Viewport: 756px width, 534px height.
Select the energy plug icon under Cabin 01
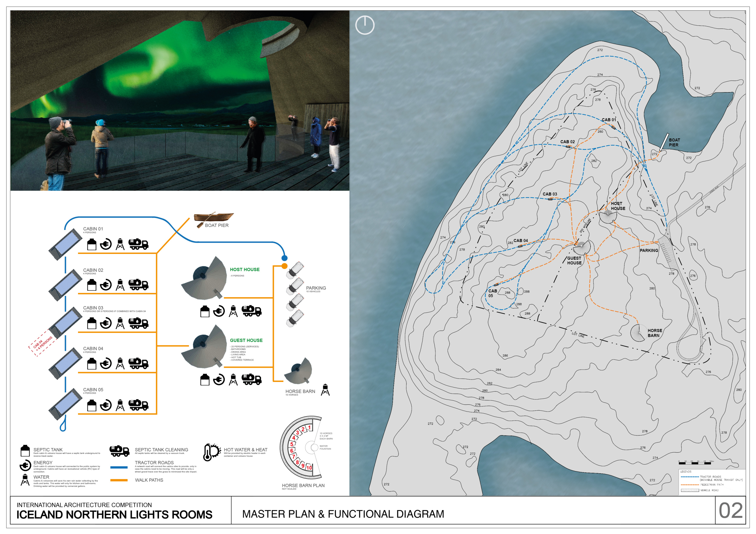(x=106, y=244)
